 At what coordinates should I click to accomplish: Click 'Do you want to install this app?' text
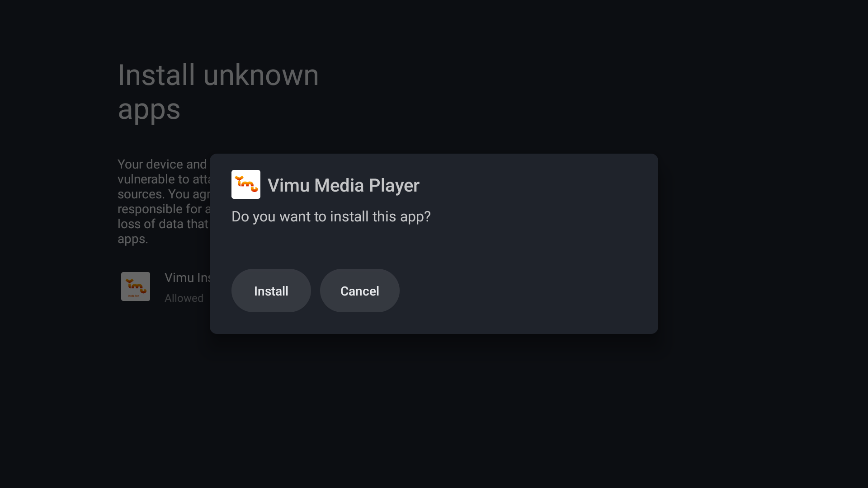click(330, 216)
